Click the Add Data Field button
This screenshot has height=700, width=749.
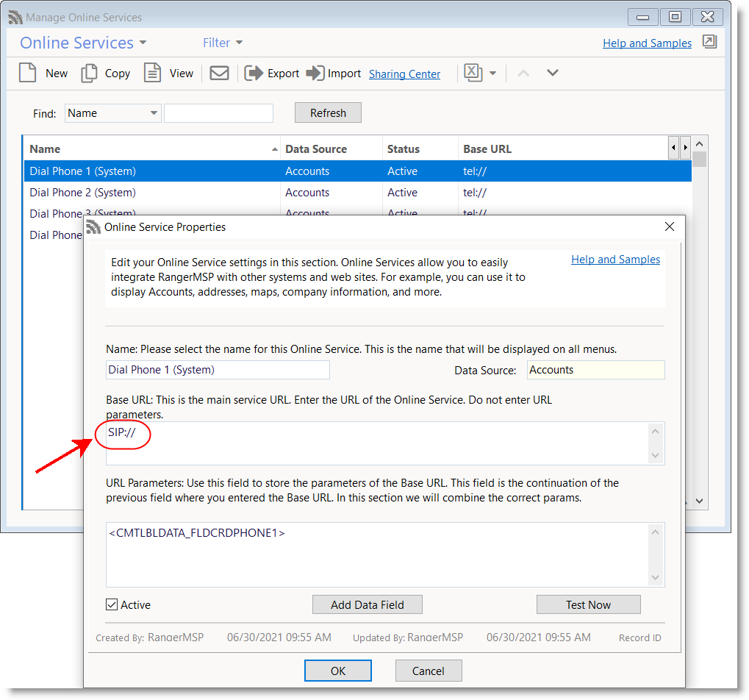click(x=367, y=604)
